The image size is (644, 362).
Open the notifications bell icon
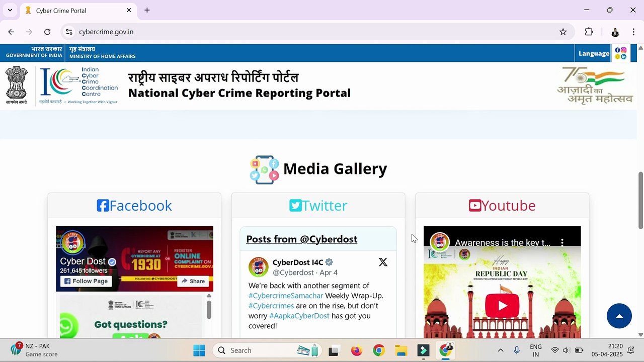pos(631,350)
